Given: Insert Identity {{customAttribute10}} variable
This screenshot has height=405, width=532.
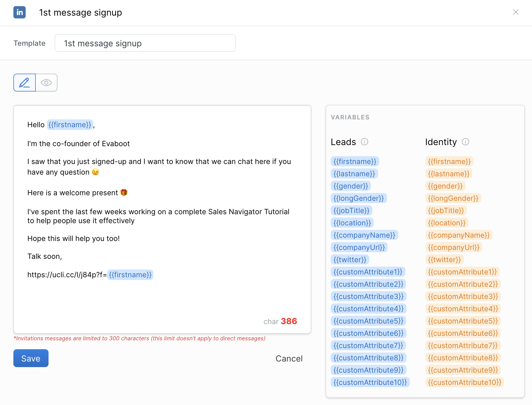Looking at the screenshot, I should 465,382.
